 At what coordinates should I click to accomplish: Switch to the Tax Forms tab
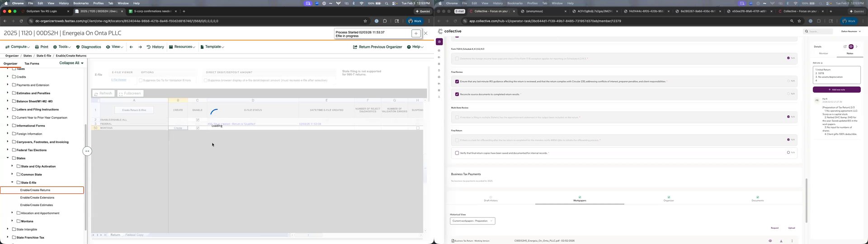coord(32,64)
